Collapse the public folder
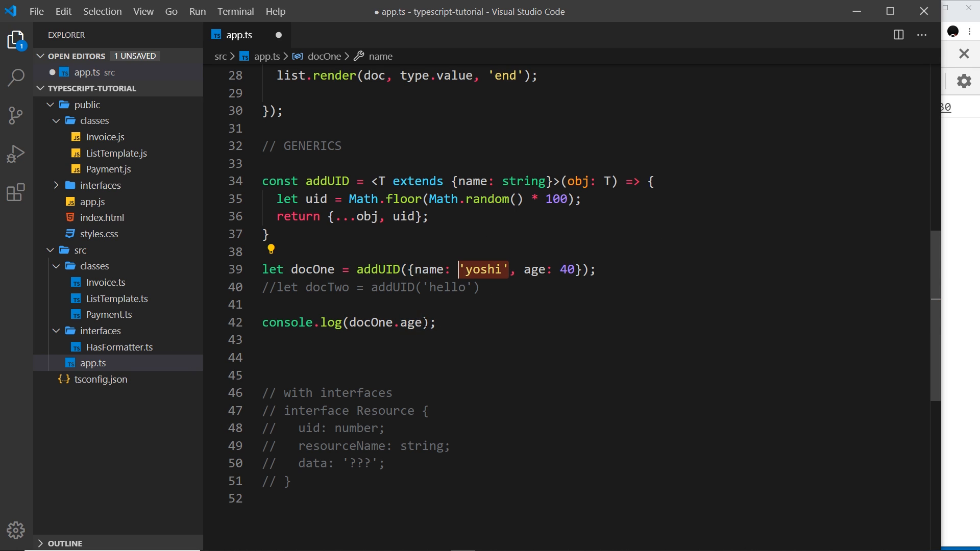 [x=50, y=105]
